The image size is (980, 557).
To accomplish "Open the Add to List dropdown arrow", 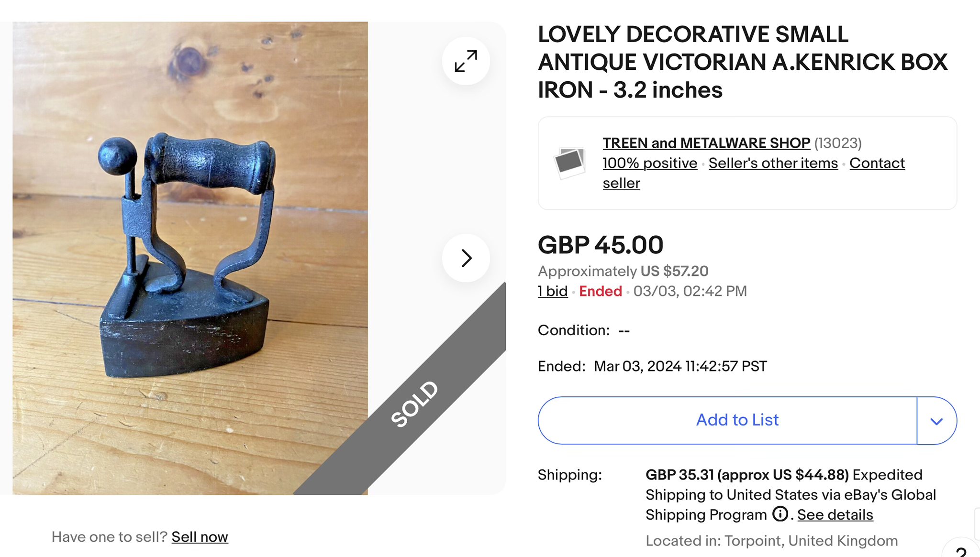I will [936, 421].
